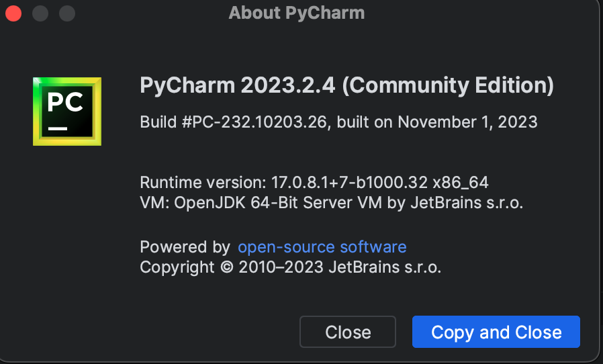The image size is (603, 364).
Task: Click the PyCharm PC logo icon
Action: 67,111
